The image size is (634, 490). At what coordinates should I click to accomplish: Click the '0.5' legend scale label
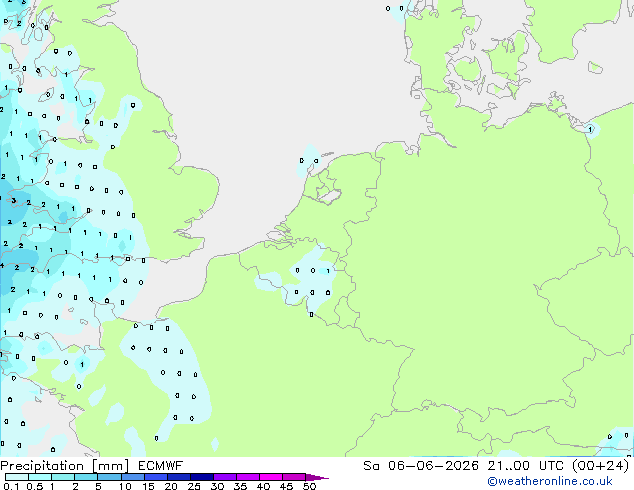tap(34, 486)
